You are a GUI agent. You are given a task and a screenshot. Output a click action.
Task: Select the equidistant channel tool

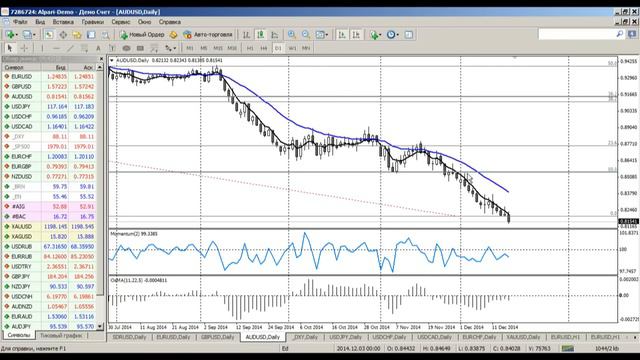point(84,48)
